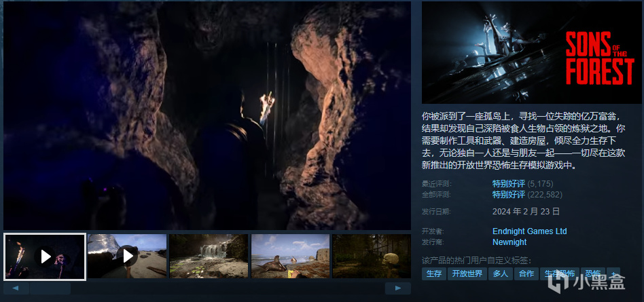The image size is (644, 302).
Task: Click the 发行商 label
Action: point(433,242)
